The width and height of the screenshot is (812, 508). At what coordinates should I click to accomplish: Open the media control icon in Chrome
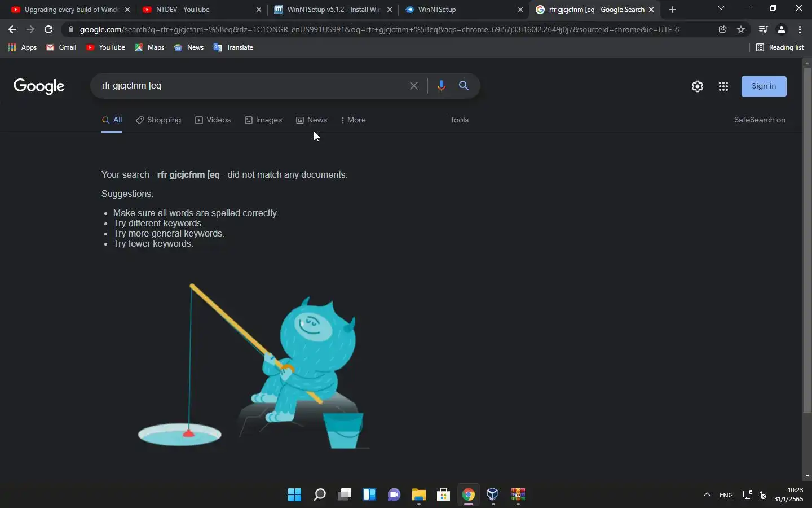click(763, 29)
